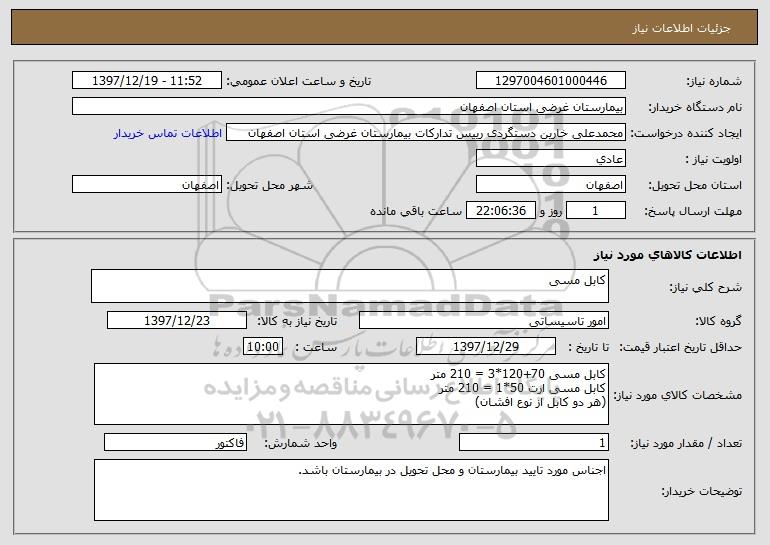
Task: Click the text ساعت باقی مانده
Action: [416, 211]
